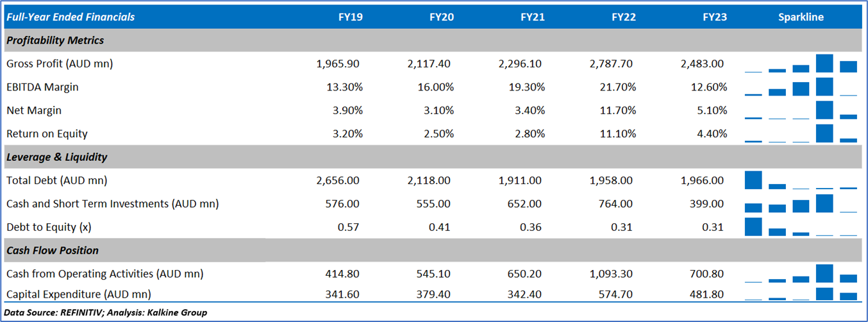Select the Profitability Metrics section row
The width and height of the screenshot is (868, 322).
coord(55,40)
